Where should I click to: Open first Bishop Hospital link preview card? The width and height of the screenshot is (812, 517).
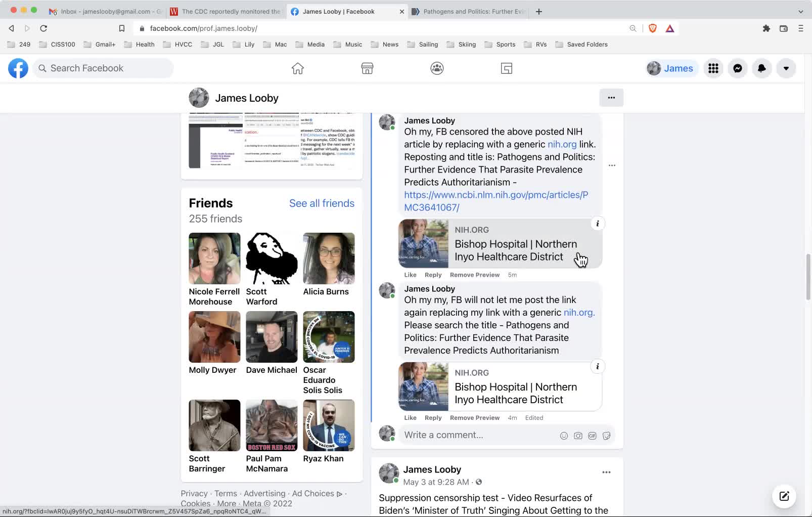(500, 244)
